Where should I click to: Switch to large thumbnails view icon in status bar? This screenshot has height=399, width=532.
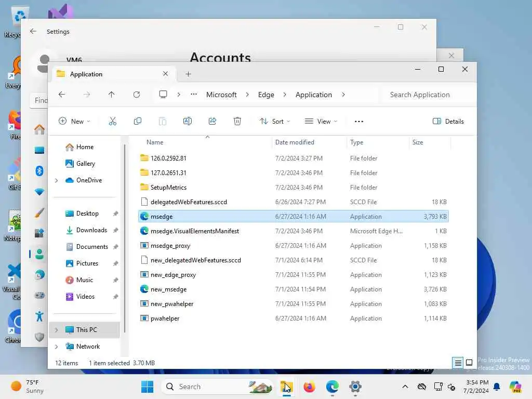[x=469, y=363]
